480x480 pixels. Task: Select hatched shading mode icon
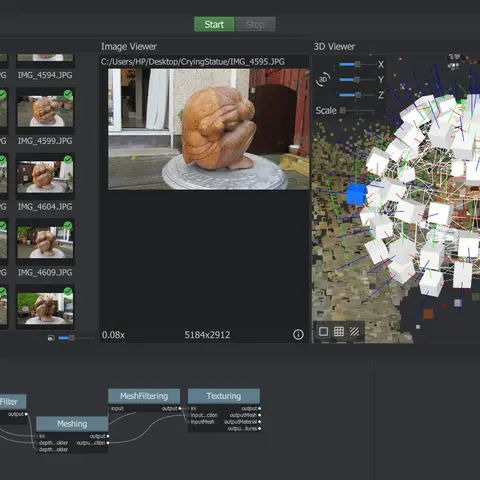tap(354, 331)
